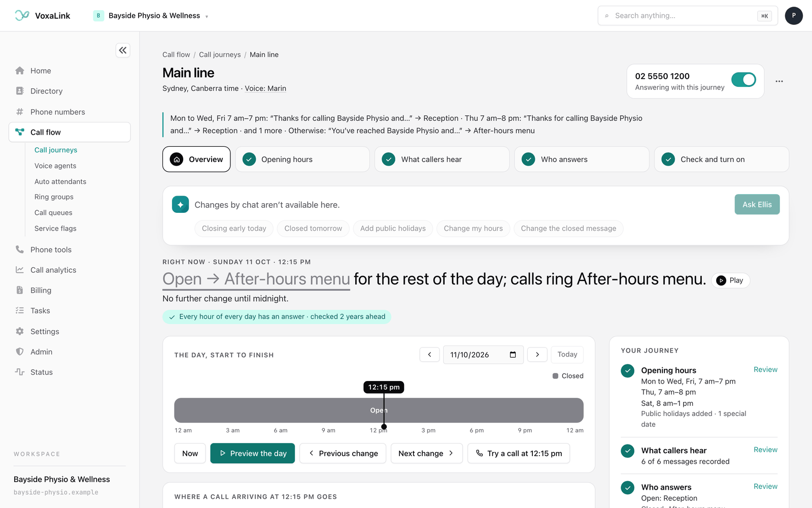
Task: Go to next day with right chevron
Action: click(x=537, y=355)
